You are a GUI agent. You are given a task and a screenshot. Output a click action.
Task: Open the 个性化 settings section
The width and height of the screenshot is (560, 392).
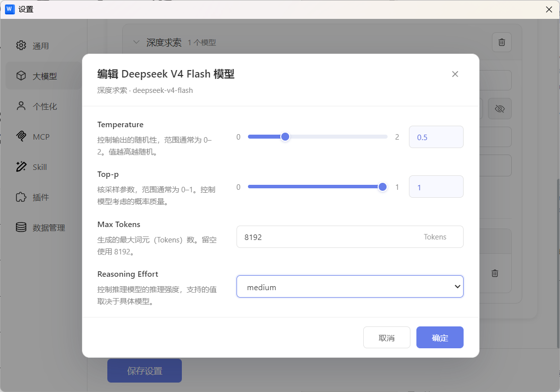click(x=43, y=106)
